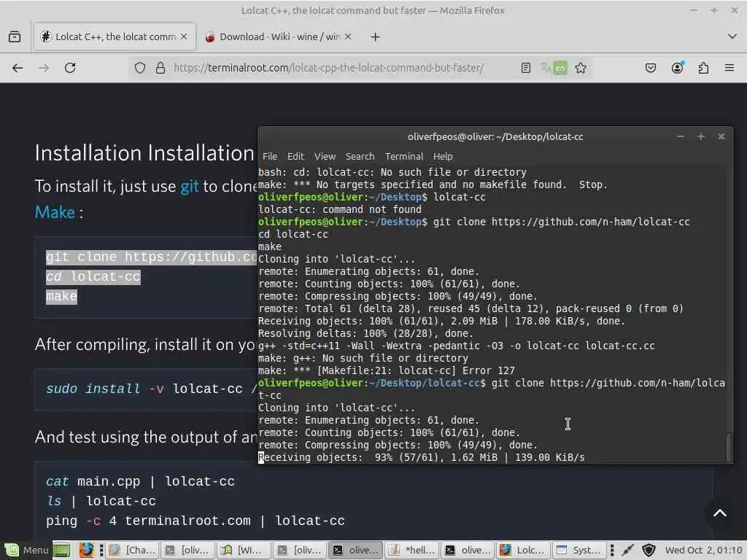Viewport: 747px width, 560px height.
Task: Bookmark this page with the star
Action: pyautogui.click(x=580, y=68)
